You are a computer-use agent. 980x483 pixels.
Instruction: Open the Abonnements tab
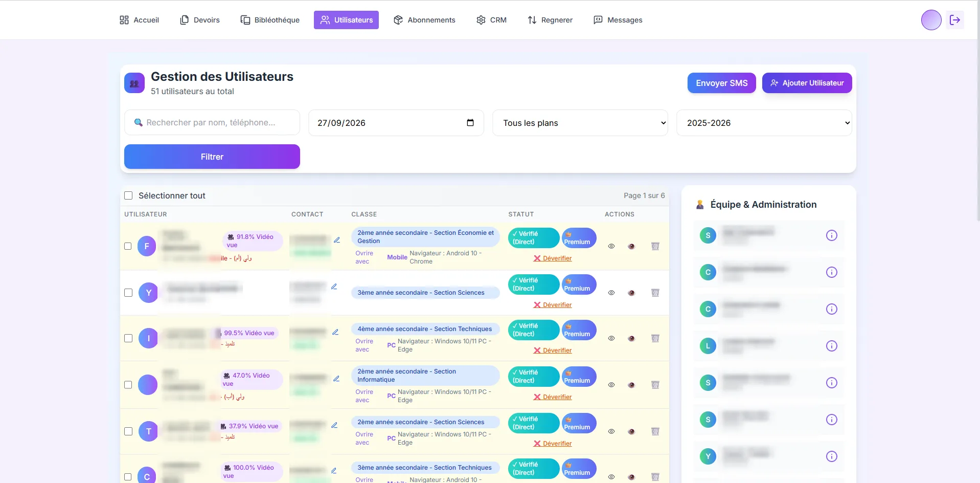(x=424, y=20)
